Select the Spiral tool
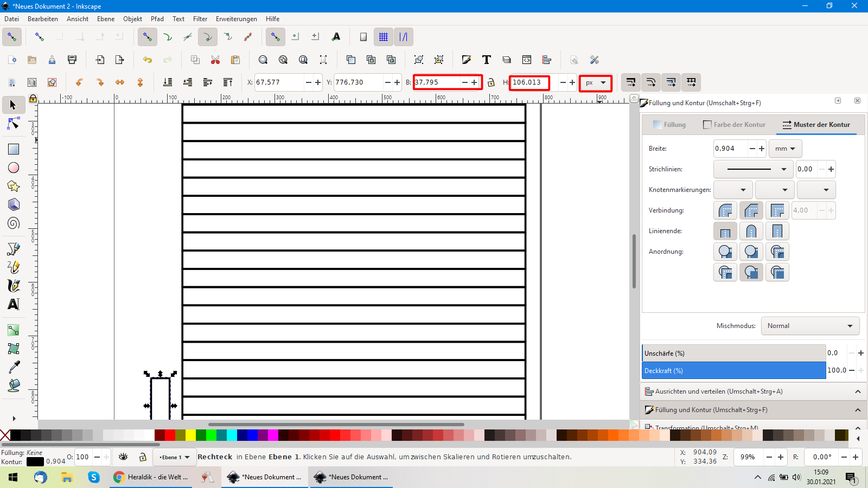Viewport: 868px width, 488px height. click(14, 223)
